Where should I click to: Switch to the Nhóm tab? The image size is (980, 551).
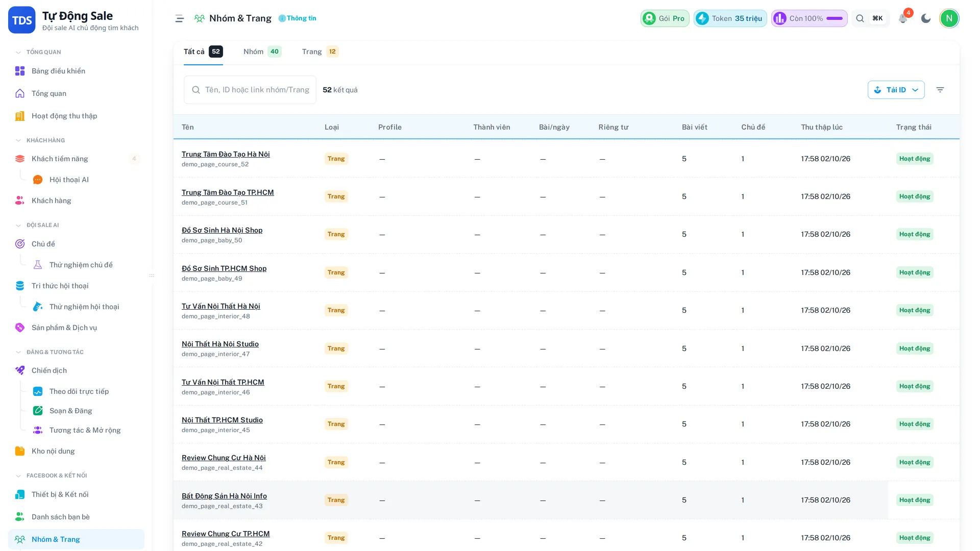click(x=262, y=52)
